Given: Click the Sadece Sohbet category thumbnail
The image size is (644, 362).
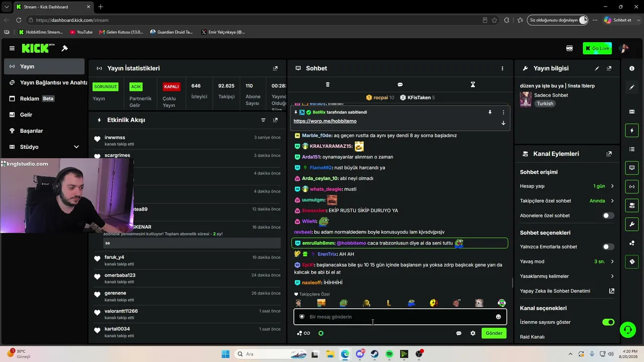Looking at the screenshot, I should [x=526, y=99].
